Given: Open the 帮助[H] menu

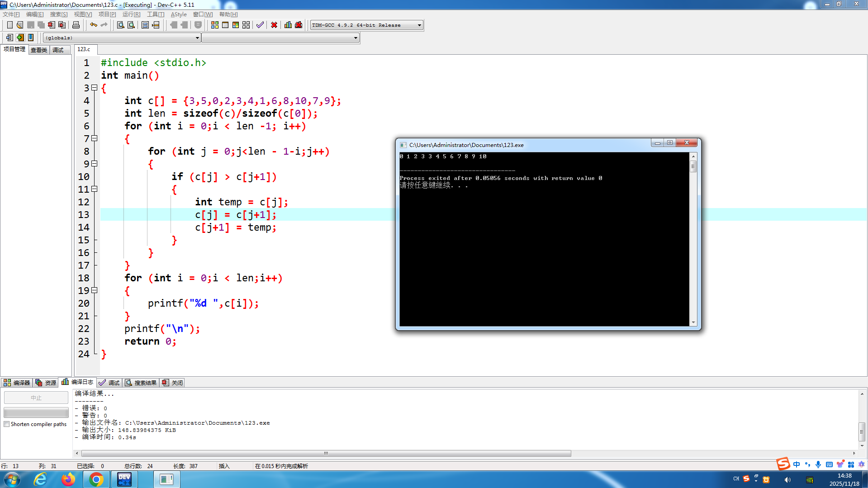Looking at the screenshot, I should click(228, 14).
